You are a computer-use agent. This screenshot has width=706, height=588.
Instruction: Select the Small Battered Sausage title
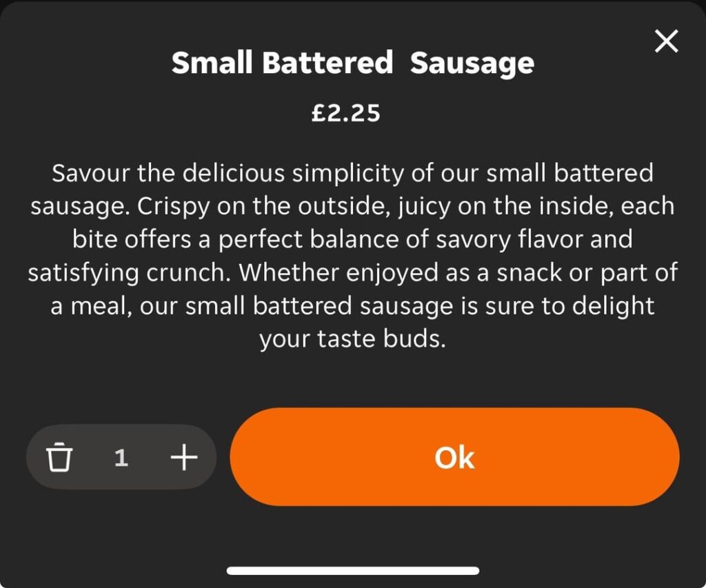352,62
